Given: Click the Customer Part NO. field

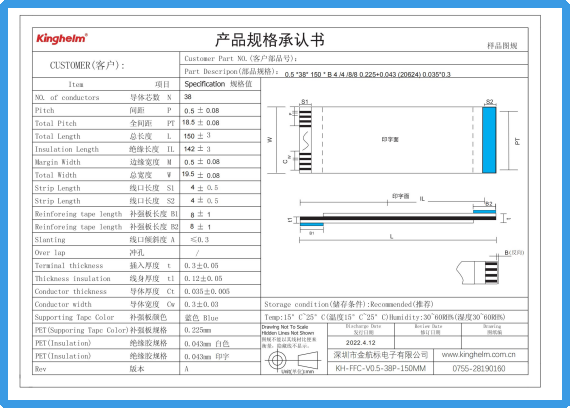Looking at the screenshot, I should 354,58.
